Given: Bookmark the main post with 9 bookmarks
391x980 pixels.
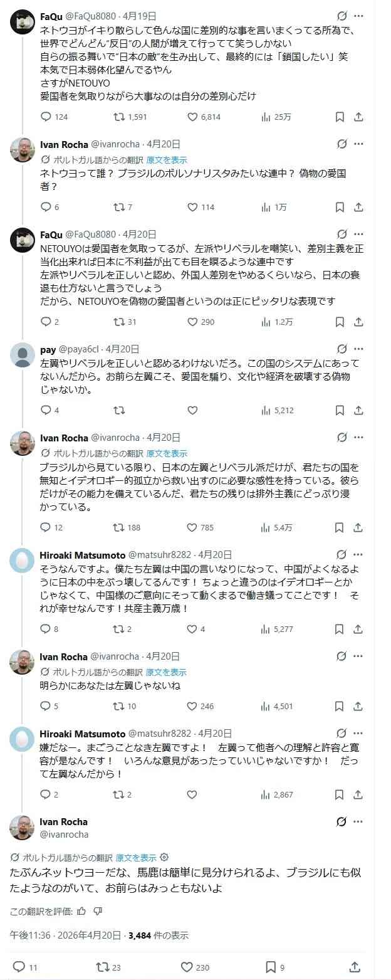Looking at the screenshot, I should pyautogui.click(x=271, y=966).
